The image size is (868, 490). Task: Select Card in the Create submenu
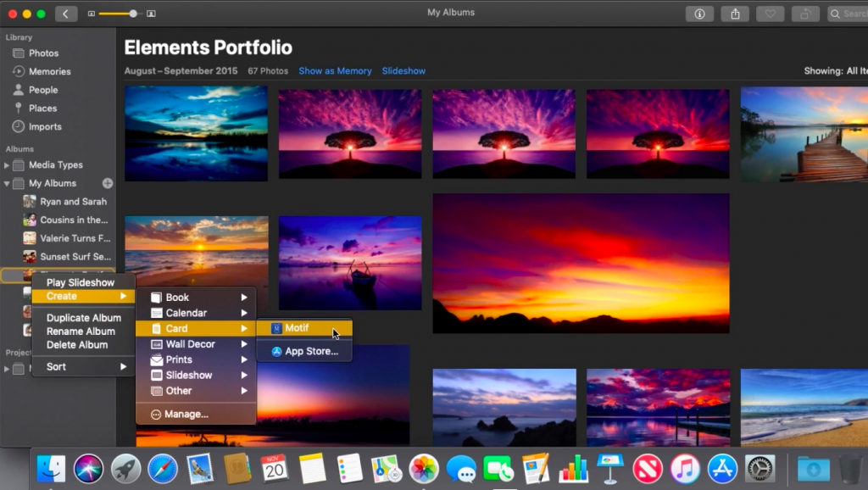tap(196, 328)
